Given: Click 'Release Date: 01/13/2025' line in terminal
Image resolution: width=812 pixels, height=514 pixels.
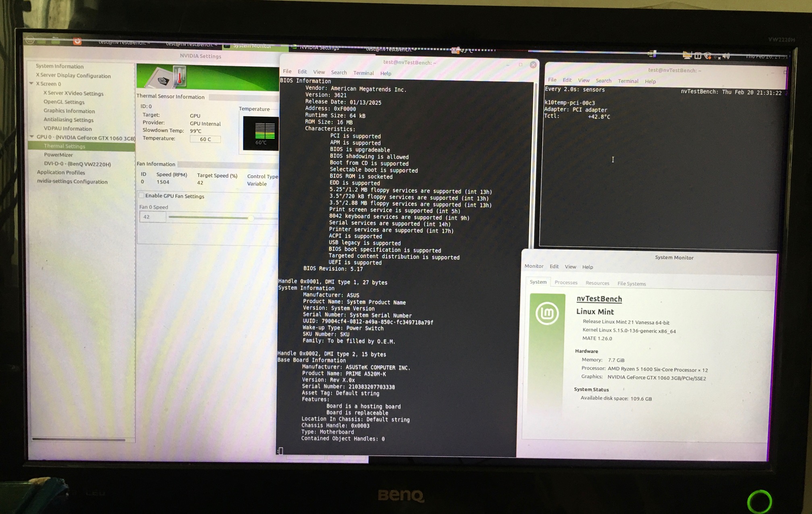Looking at the screenshot, I should pyautogui.click(x=343, y=102).
